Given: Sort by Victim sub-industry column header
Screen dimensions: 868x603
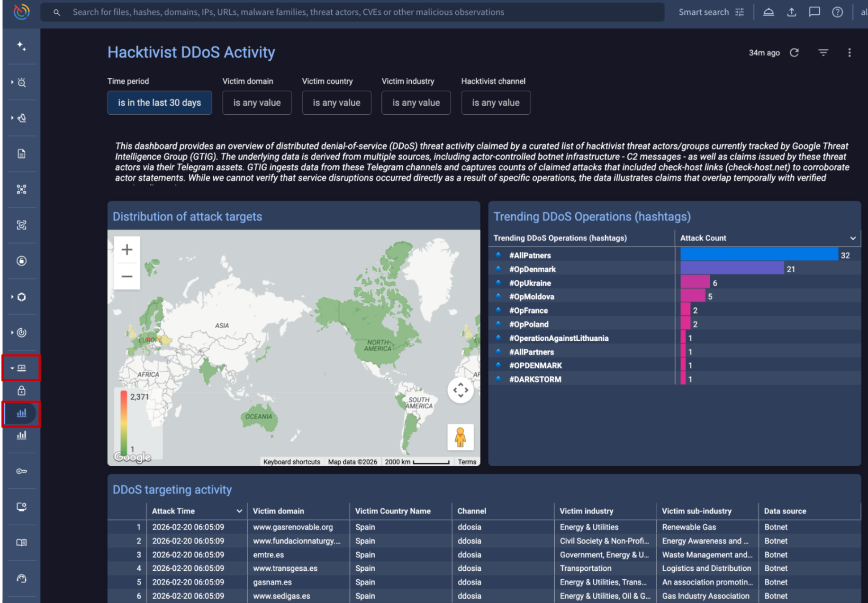Looking at the screenshot, I should click(696, 511).
